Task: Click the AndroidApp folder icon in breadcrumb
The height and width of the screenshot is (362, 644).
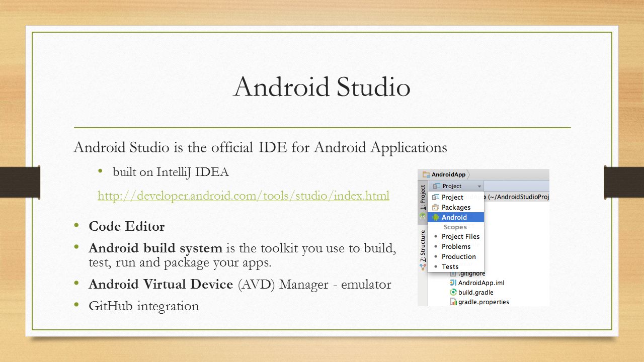Action: point(426,174)
